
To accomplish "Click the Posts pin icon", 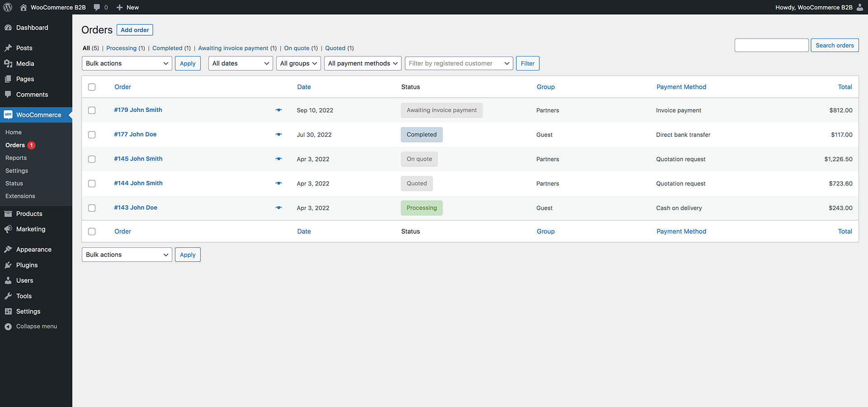I will (8, 48).
